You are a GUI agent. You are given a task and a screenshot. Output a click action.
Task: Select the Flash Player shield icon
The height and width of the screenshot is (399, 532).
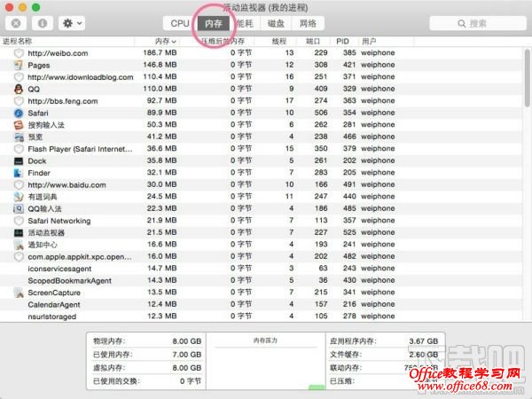click(x=19, y=149)
